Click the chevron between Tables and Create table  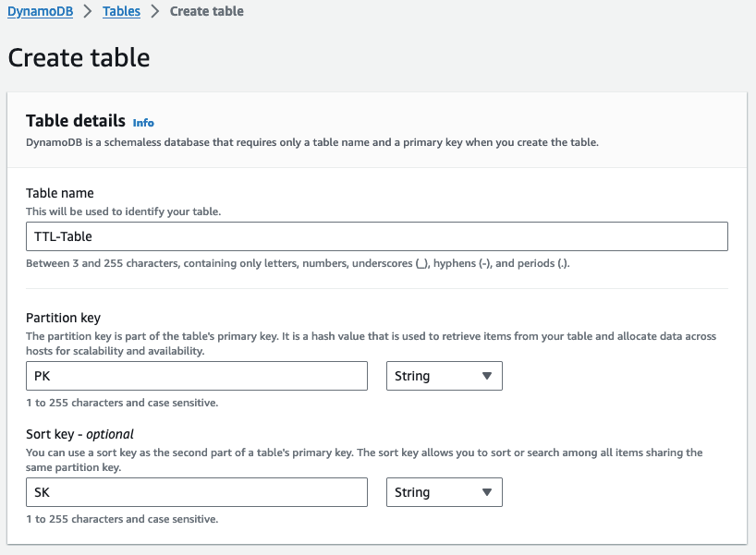point(154,12)
